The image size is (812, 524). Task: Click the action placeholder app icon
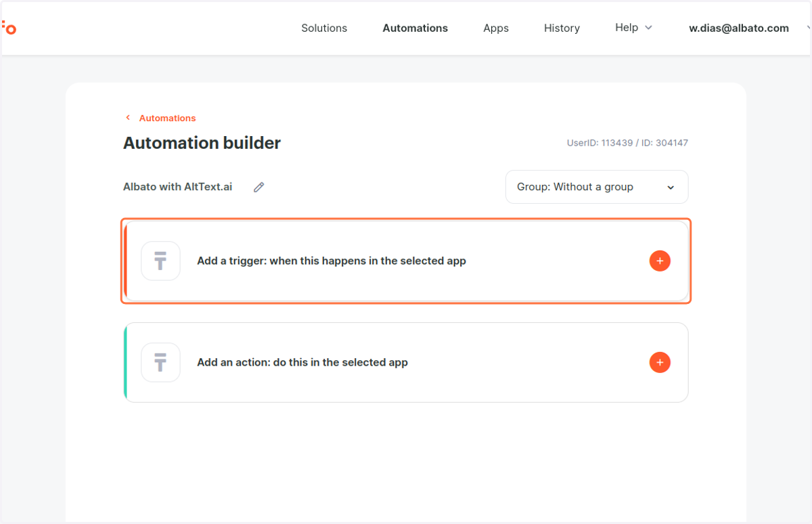coord(160,362)
